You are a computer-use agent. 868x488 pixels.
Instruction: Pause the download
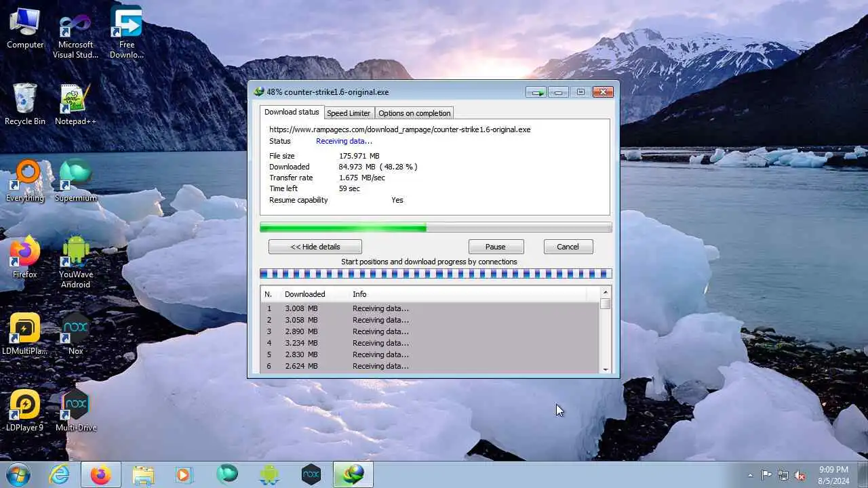[495, 247]
